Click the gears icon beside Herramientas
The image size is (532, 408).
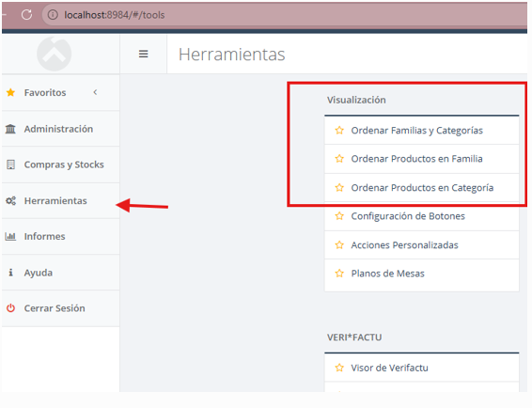tap(11, 201)
